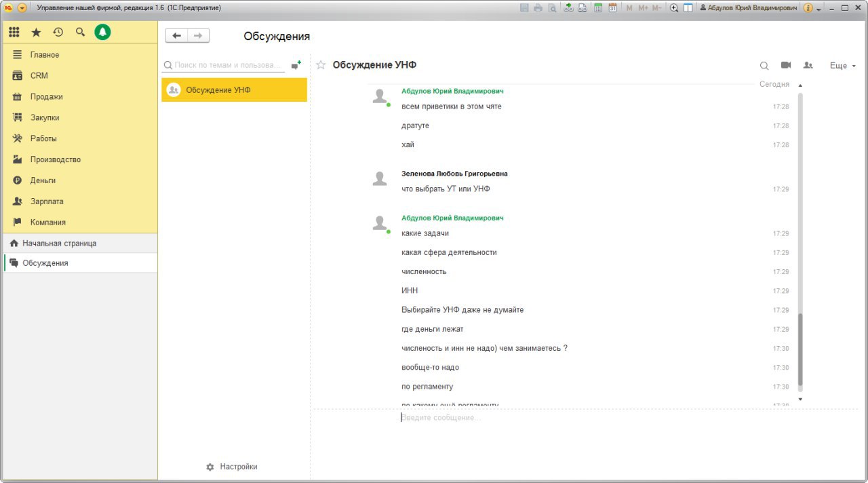Open the 1C main menu dropdown button
Image resolution: width=868 pixels, height=483 pixels.
(x=22, y=8)
